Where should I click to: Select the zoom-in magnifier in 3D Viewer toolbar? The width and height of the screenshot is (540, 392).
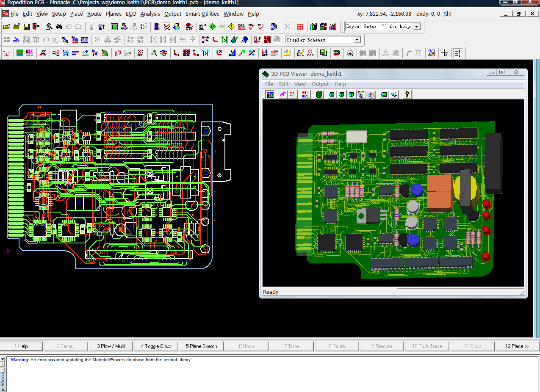pos(393,94)
